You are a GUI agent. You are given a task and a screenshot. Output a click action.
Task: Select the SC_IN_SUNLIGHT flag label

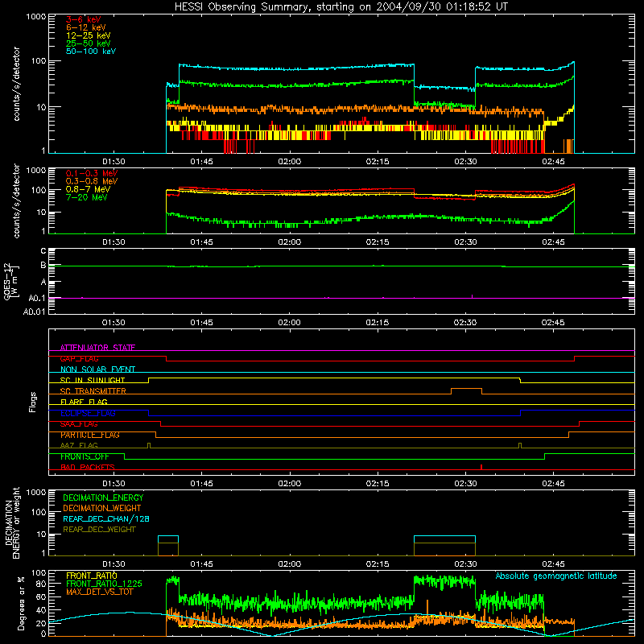pyautogui.click(x=93, y=380)
